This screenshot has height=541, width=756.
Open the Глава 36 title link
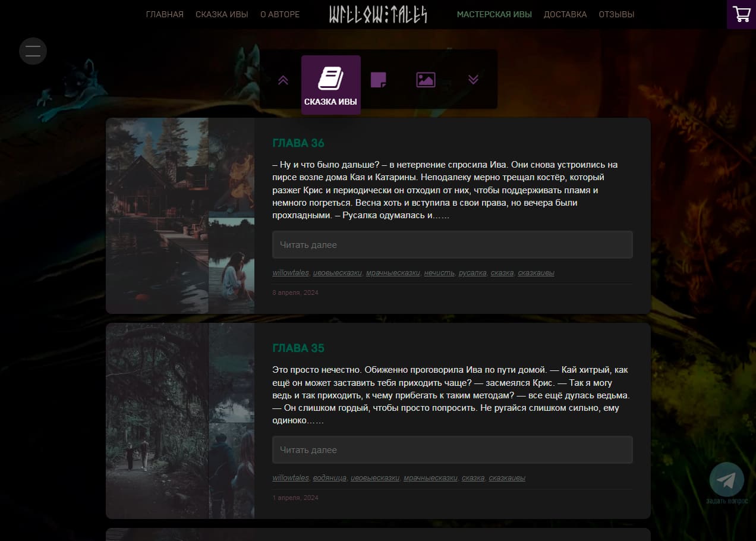click(298, 143)
